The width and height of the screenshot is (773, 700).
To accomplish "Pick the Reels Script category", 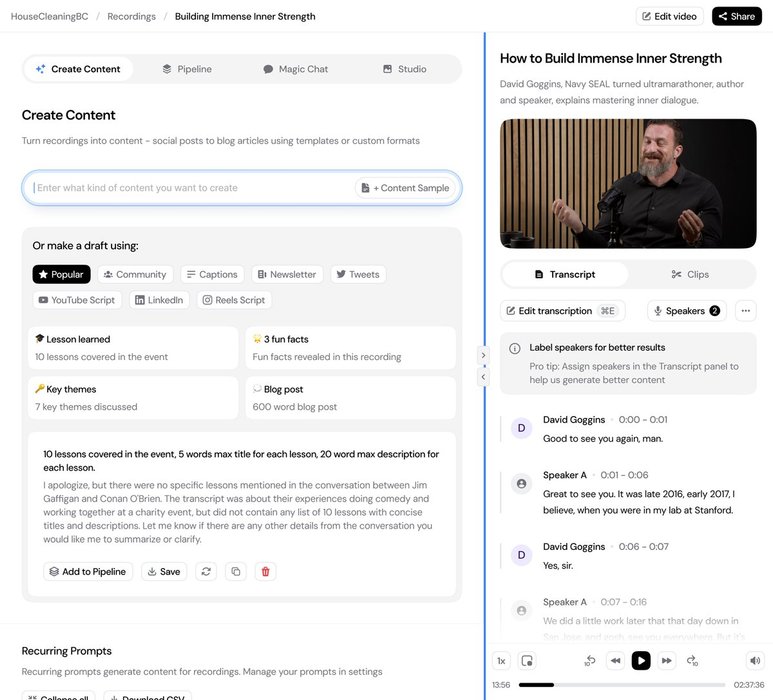I will [234, 300].
